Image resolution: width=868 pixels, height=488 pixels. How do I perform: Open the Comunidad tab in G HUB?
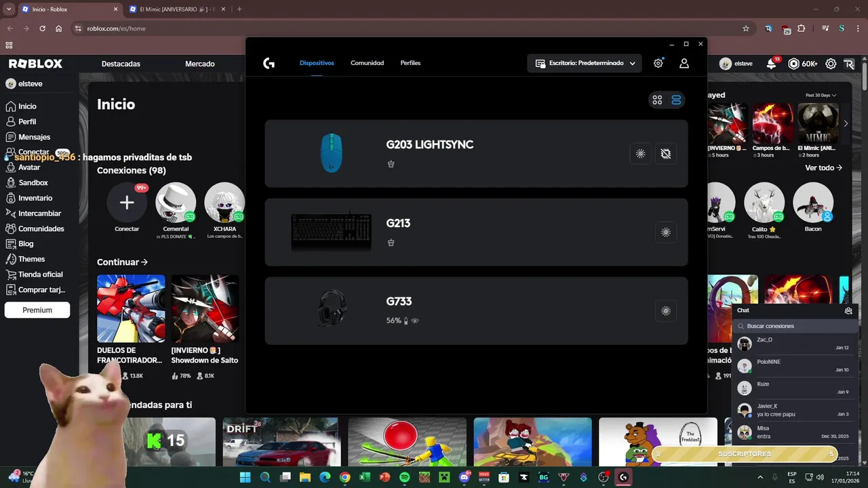click(367, 63)
